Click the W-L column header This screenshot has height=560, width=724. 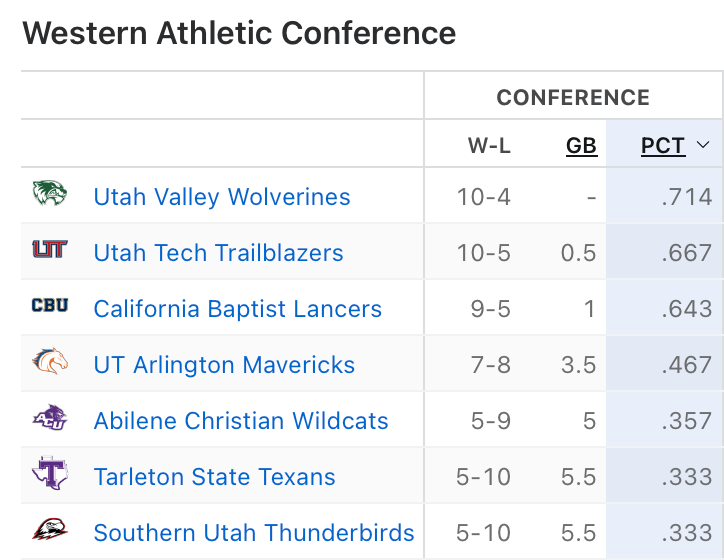point(489,146)
